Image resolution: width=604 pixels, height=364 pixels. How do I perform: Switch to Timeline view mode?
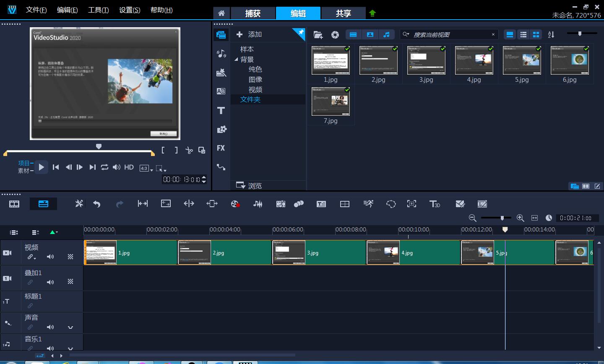pos(43,204)
